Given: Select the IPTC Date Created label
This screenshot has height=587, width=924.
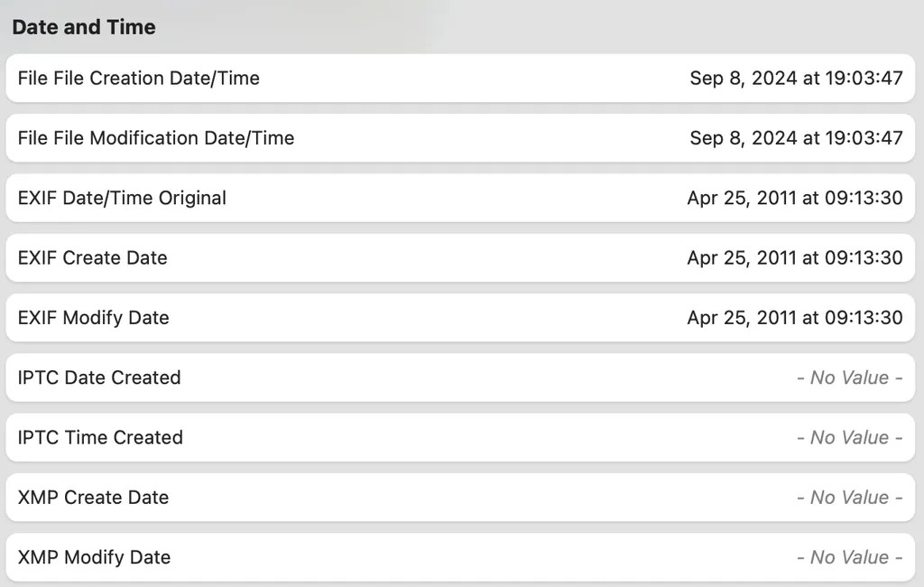Looking at the screenshot, I should point(99,377).
